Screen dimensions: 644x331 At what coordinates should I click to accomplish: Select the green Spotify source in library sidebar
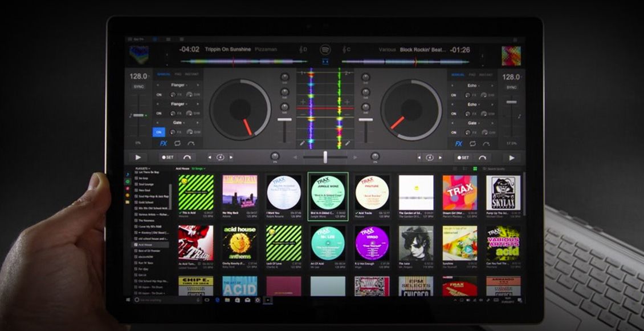click(x=127, y=181)
